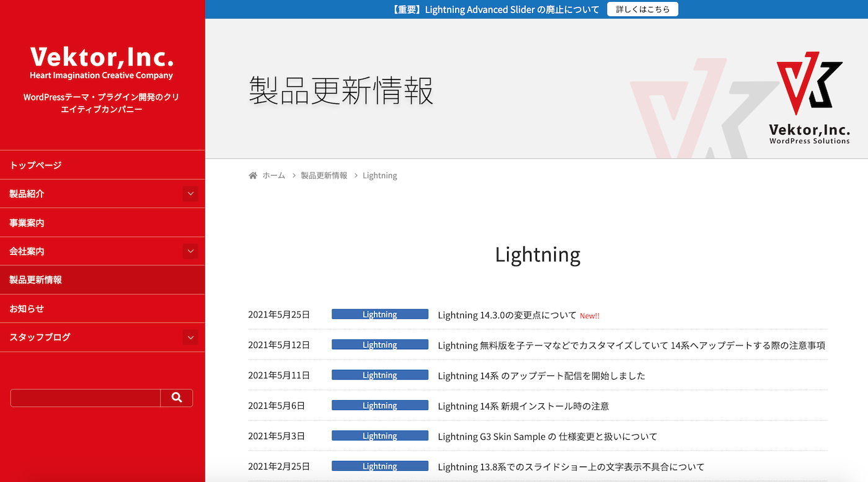
Task: Click the date 2021年5月25日
Action: (x=279, y=315)
